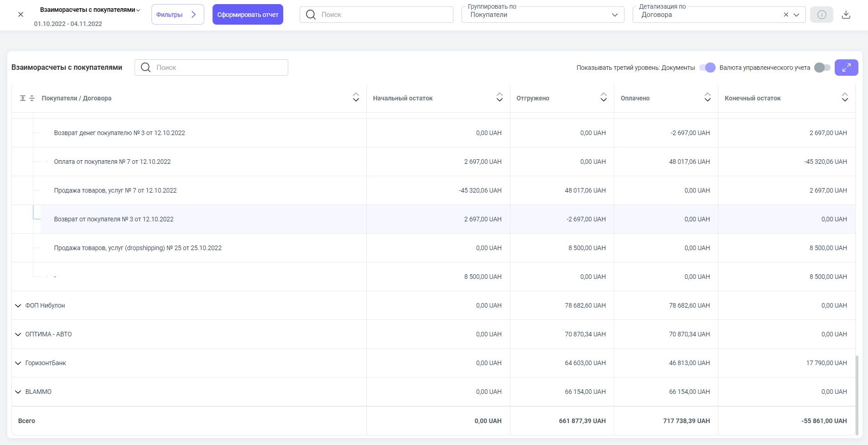Clear the Договора detail selection
This screenshot has height=445, width=868.
coord(786,15)
